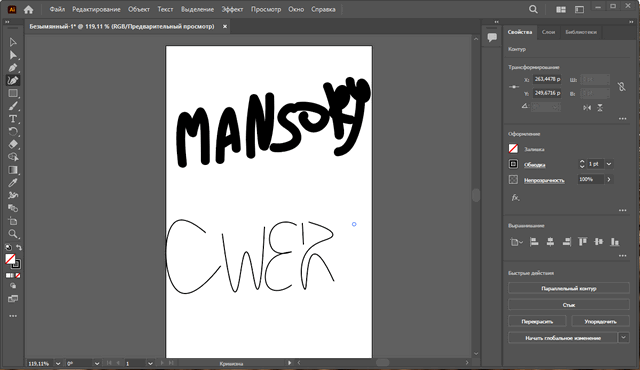
Task: Open the Объект menu
Action: pyautogui.click(x=139, y=9)
